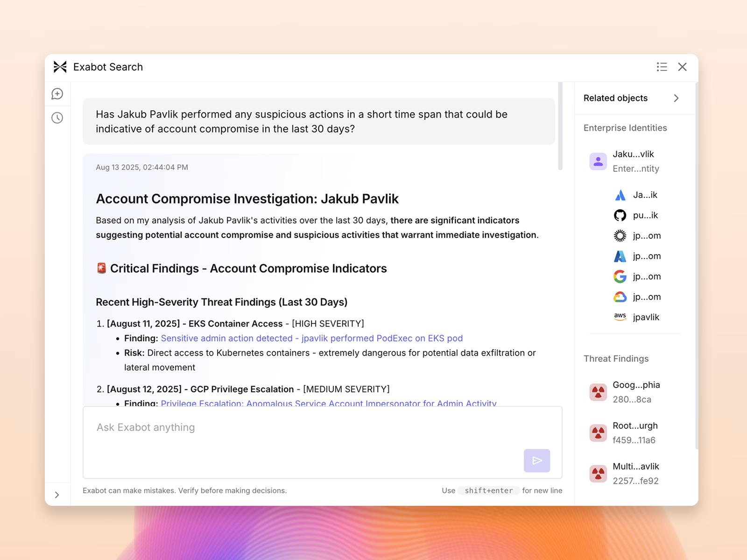The image size is (747, 560).
Task: Click the user question message bubble
Action: tap(319, 121)
